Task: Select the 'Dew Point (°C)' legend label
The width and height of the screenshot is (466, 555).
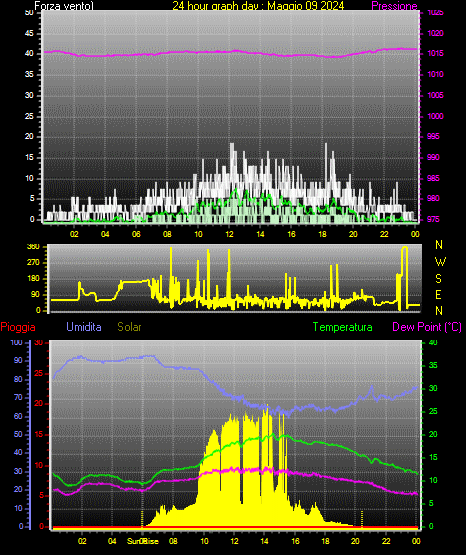Action: click(427, 327)
